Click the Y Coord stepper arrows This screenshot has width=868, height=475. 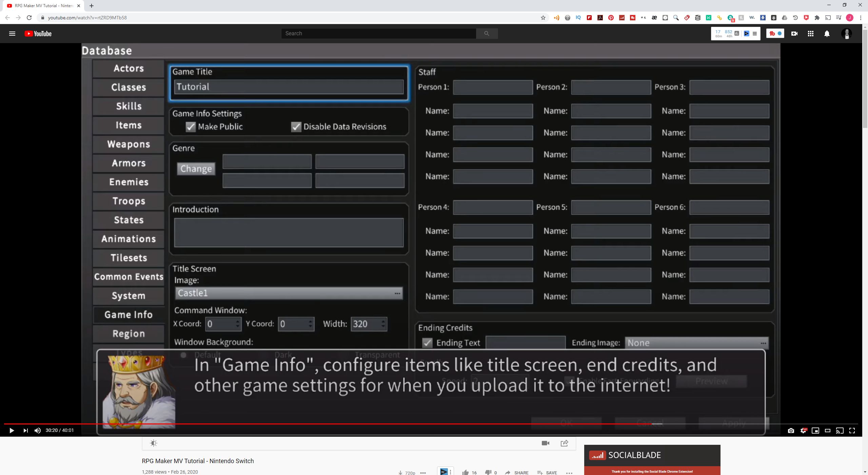pos(310,324)
